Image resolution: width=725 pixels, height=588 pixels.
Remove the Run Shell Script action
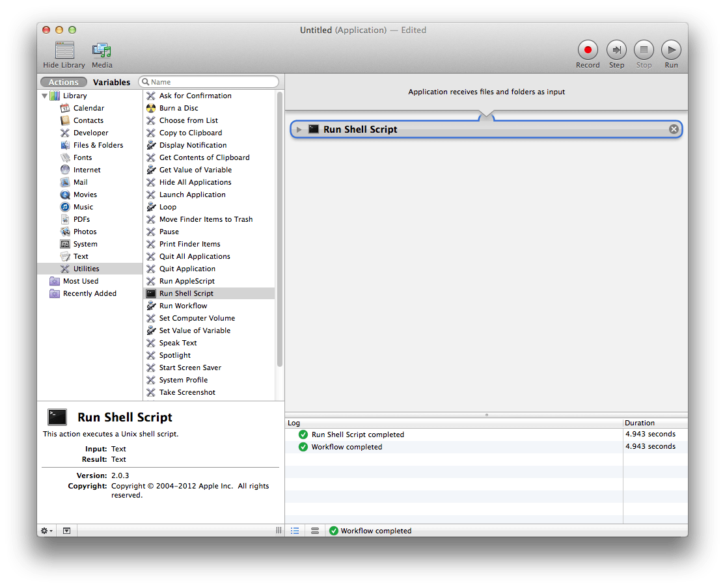point(674,129)
